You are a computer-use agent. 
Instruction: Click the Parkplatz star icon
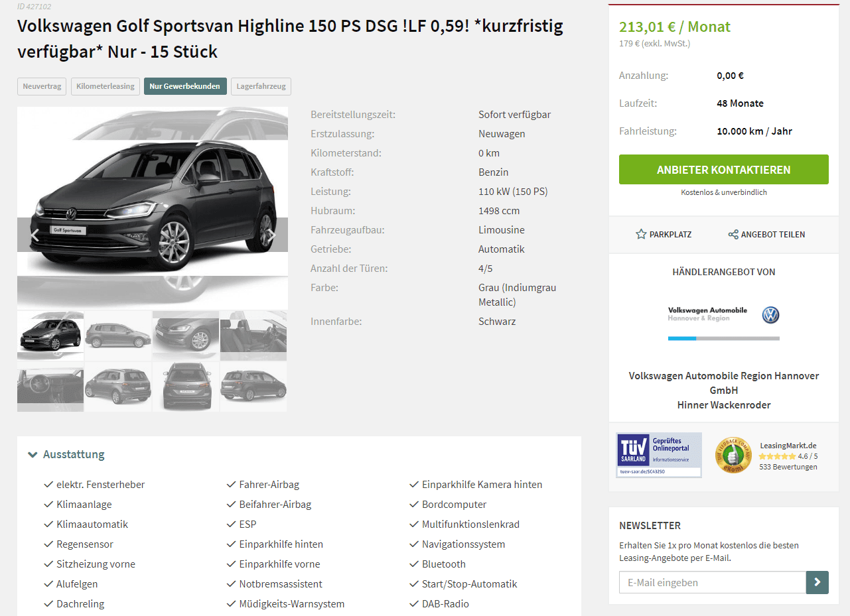tap(641, 234)
